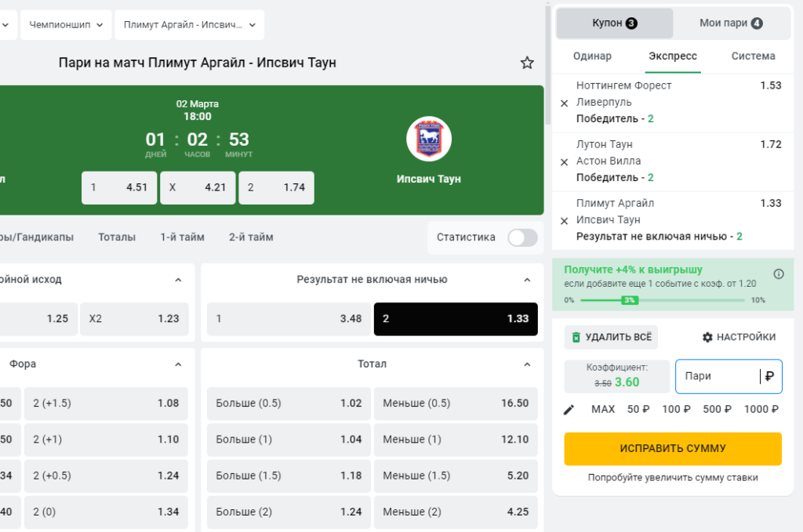Click the pencil edit quick stakes icon
803x532 pixels.
pyautogui.click(x=569, y=410)
